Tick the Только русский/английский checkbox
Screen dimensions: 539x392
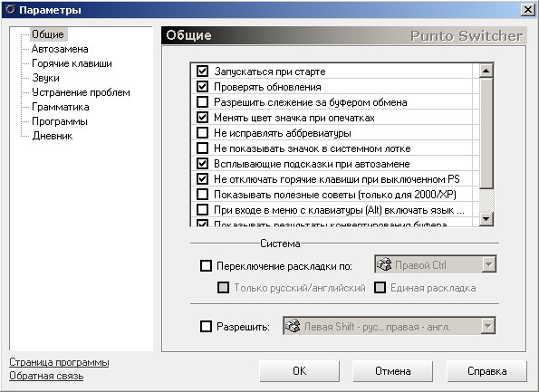coord(224,288)
